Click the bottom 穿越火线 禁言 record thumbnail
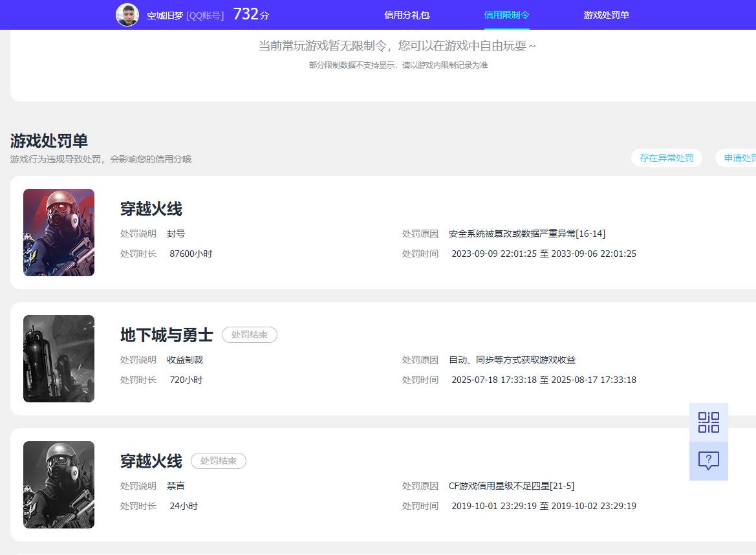 tap(58, 484)
